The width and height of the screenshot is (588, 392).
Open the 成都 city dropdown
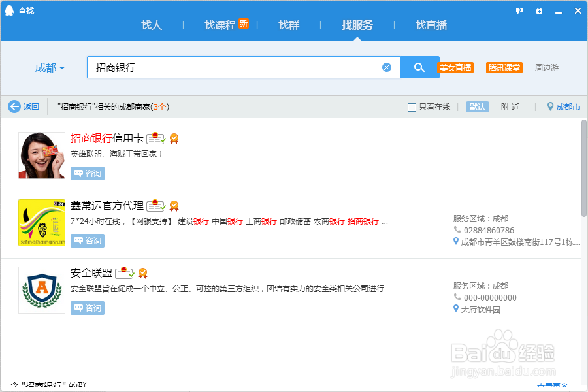pyautogui.click(x=50, y=67)
